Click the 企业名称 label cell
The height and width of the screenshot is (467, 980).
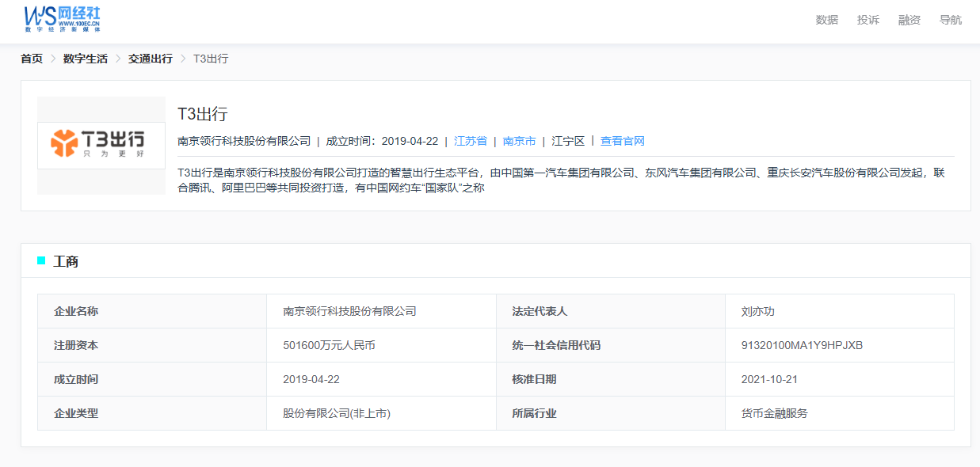click(152, 311)
